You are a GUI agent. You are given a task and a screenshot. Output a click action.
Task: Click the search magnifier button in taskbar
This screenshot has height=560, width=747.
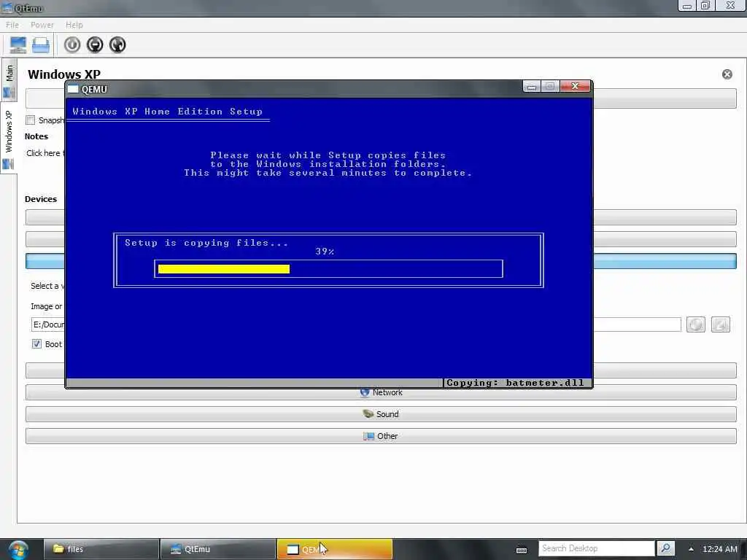click(x=665, y=548)
